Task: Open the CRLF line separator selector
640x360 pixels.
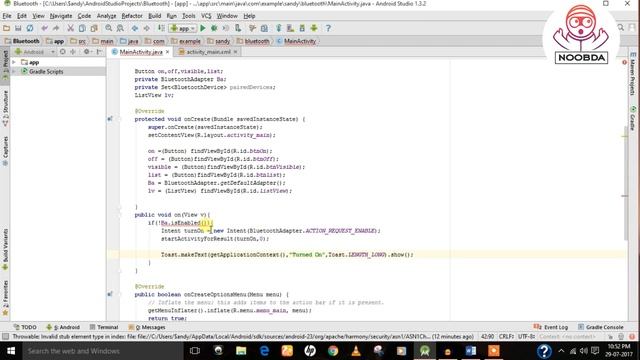Action: click(x=507, y=337)
